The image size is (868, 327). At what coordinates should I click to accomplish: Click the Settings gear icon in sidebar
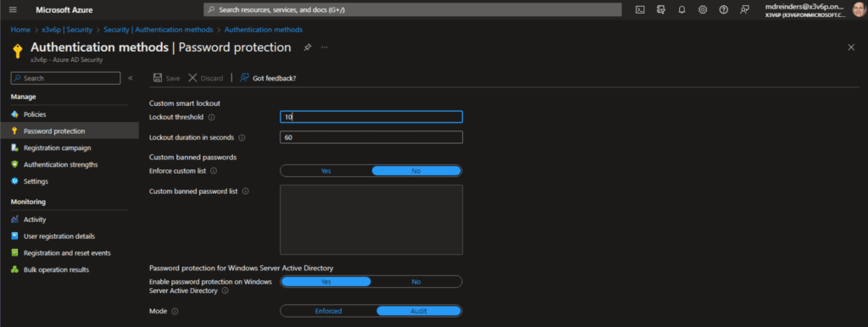pos(15,181)
